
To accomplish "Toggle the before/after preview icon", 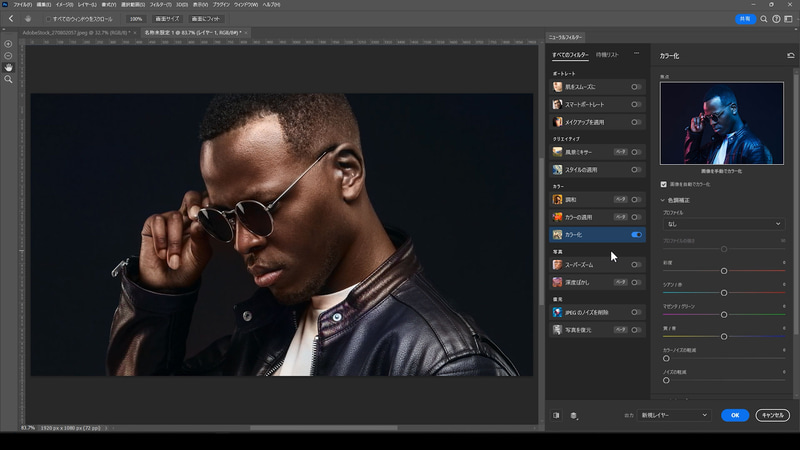I will (x=557, y=415).
